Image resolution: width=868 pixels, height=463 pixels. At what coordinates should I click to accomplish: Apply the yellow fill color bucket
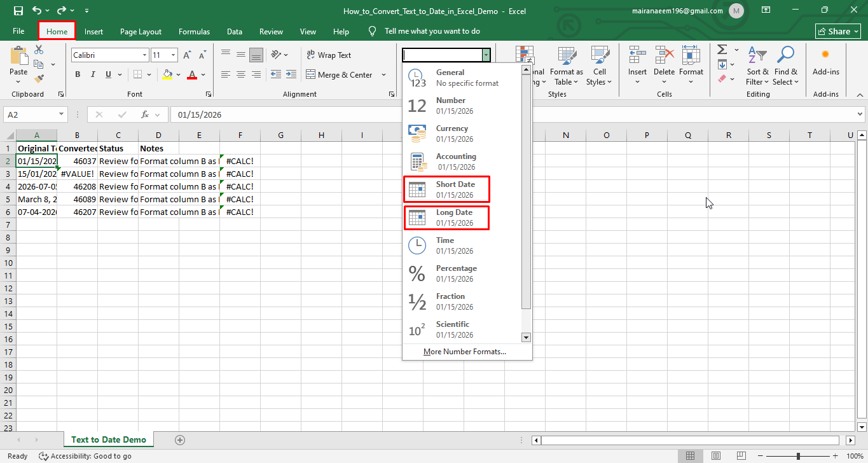coord(167,74)
